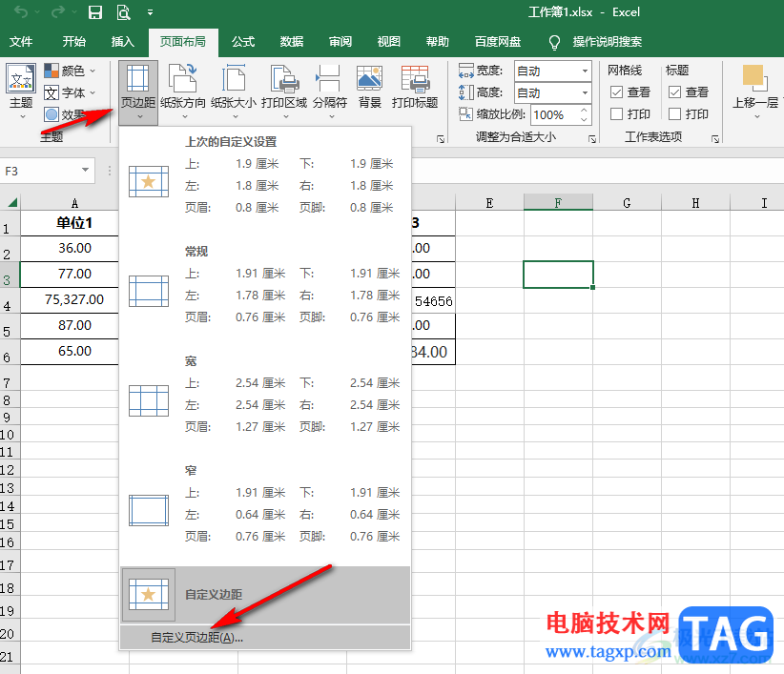Click the lightbulb search icon
This screenshot has width=784, height=674.
click(554, 43)
